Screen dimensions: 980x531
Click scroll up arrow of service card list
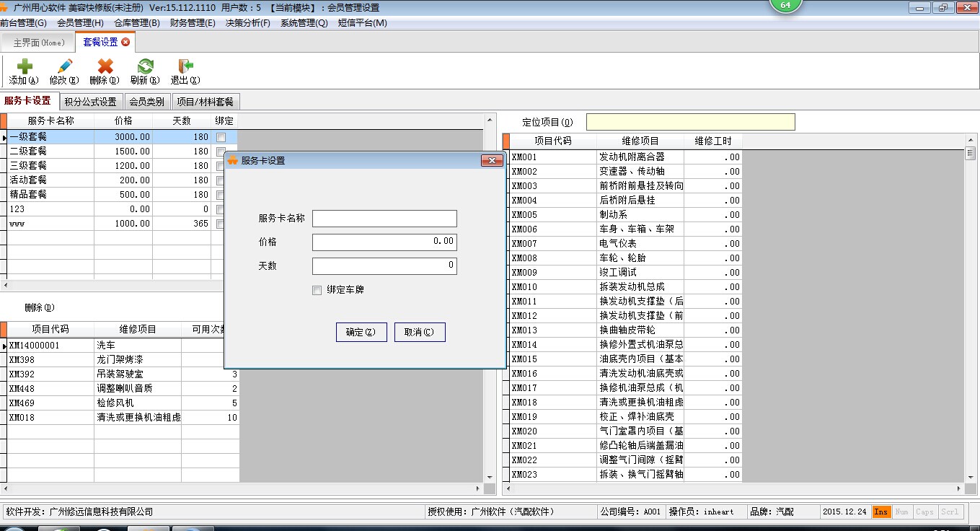(x=490, y=119)
